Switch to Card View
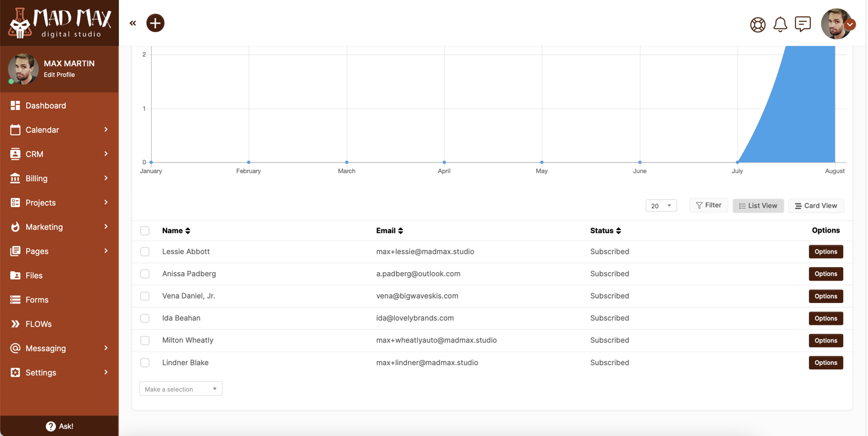Screen dimensions: 868x436 point(816,205)
